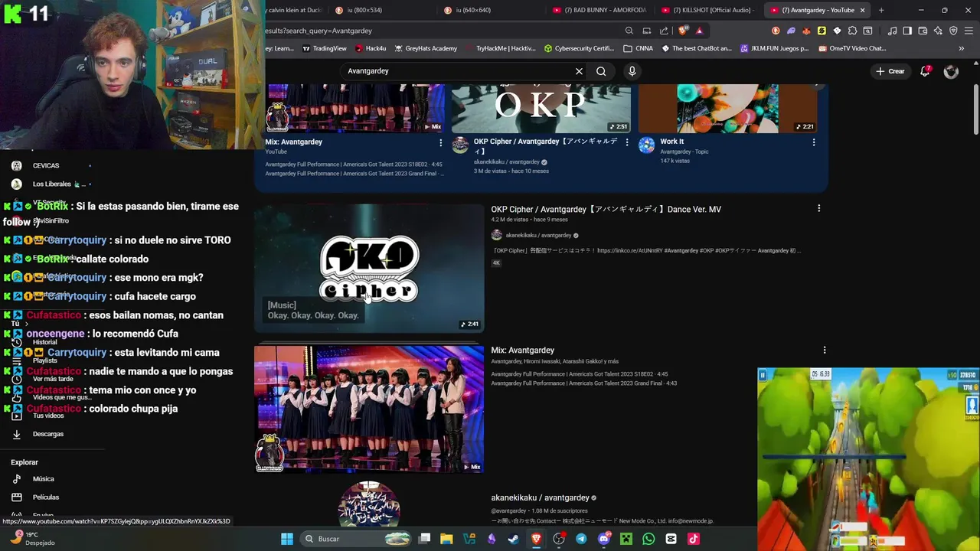This screenshot has height=551, width=980.
Task: Open the CNNA bookmarks folder
Action: pos(639,48)
